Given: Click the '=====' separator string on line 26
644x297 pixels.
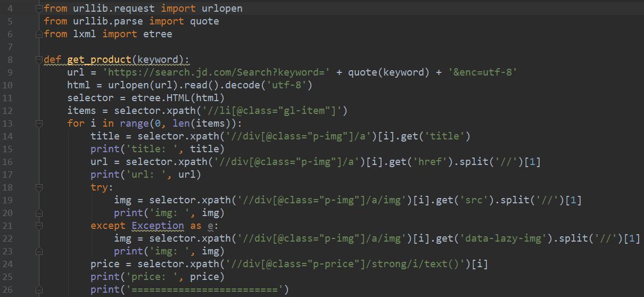Looking at the screenshot, I should tap(204, 290).
